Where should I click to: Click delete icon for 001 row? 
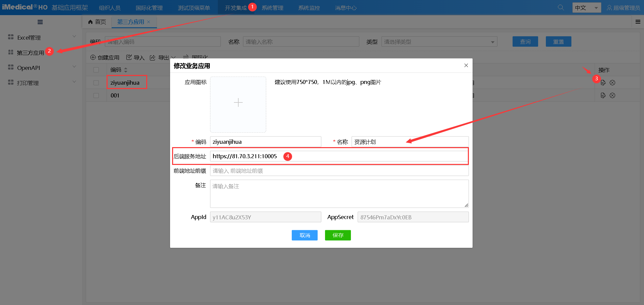(x=612, y=95)
